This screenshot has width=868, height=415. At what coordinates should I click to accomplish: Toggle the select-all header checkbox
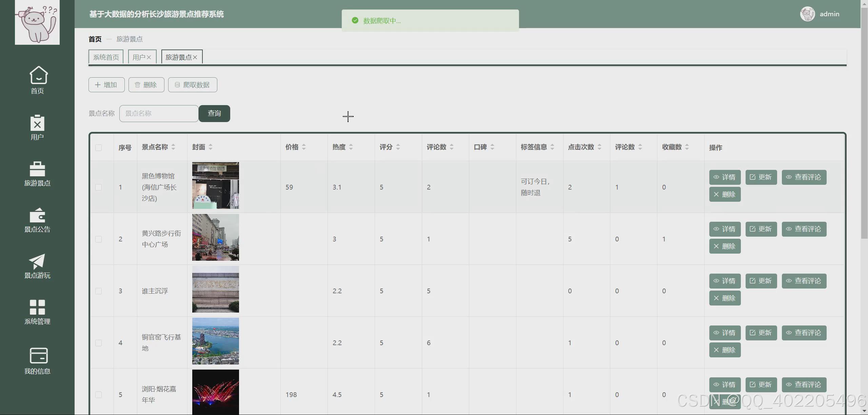point(98,147)
